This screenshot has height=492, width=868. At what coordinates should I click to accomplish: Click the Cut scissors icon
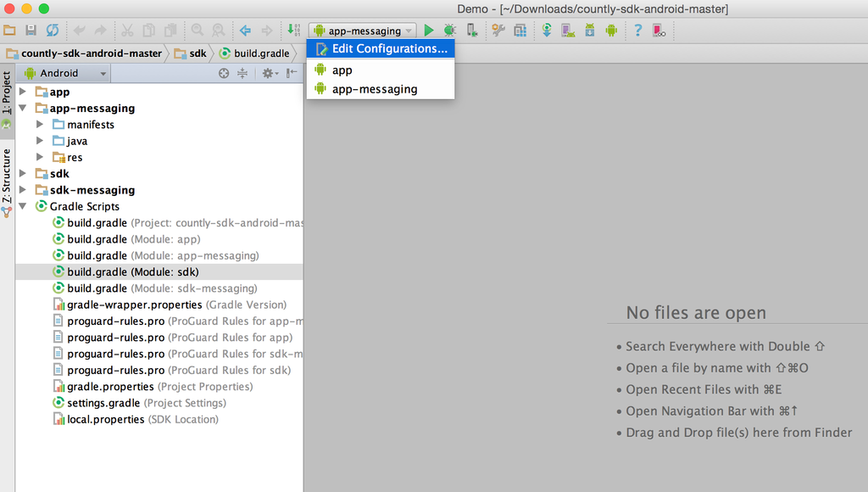[127, 31]
